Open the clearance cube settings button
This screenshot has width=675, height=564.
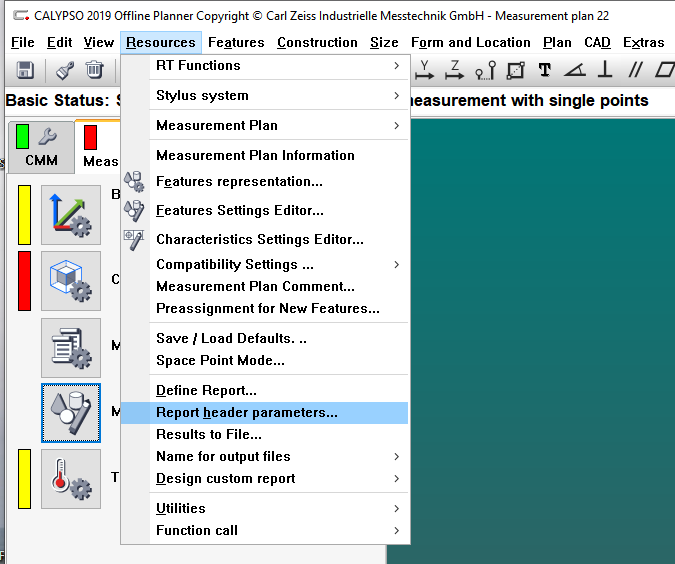pos(70,281)
